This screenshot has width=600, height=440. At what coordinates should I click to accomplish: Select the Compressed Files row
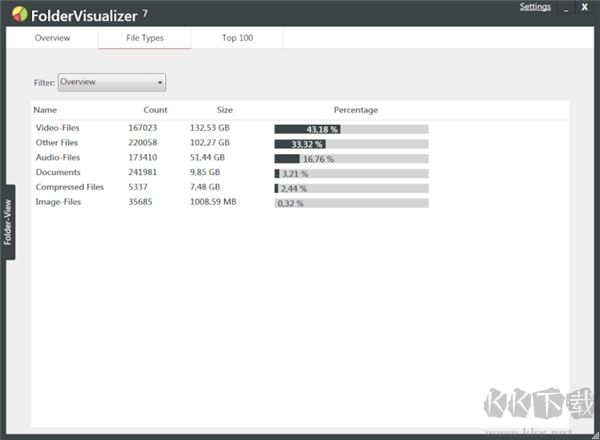pyautogui.click(x=300, y=187)
